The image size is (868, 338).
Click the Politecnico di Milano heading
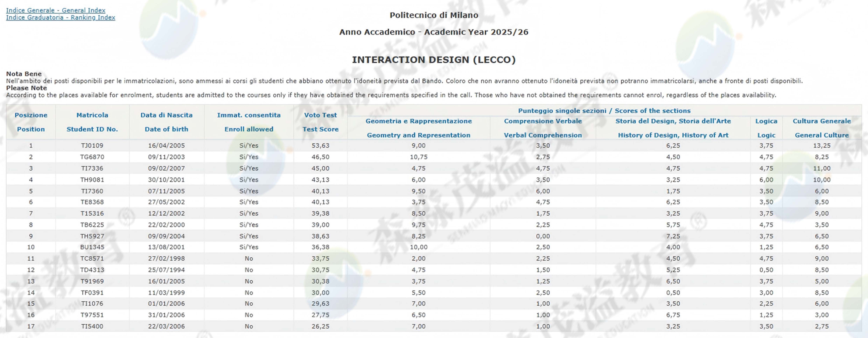434,15
